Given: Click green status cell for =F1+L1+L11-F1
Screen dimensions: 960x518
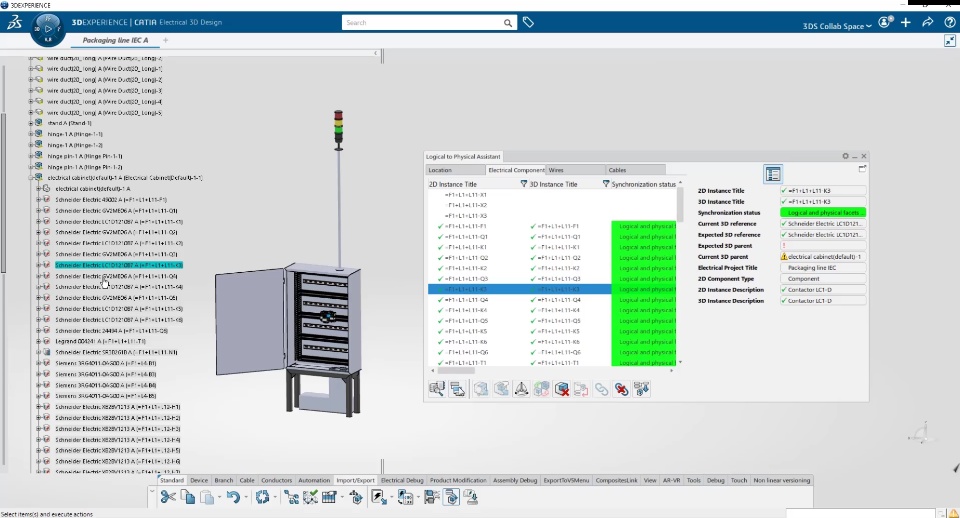Looking at the screenshot, I should [643, 226].
